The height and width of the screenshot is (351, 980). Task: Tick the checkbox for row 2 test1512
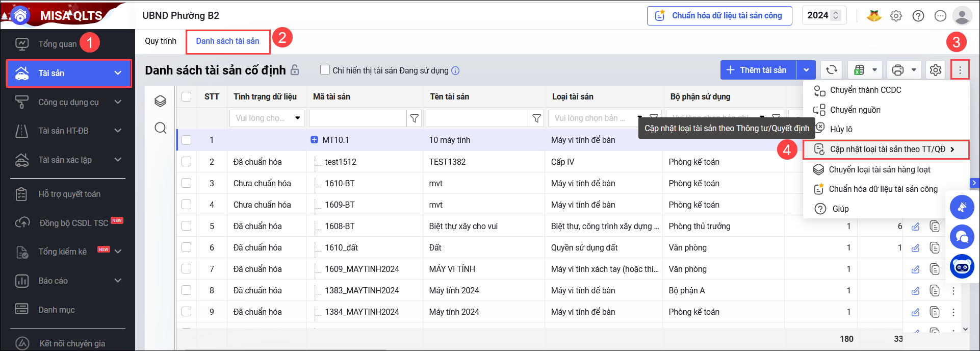click(187, 162)
